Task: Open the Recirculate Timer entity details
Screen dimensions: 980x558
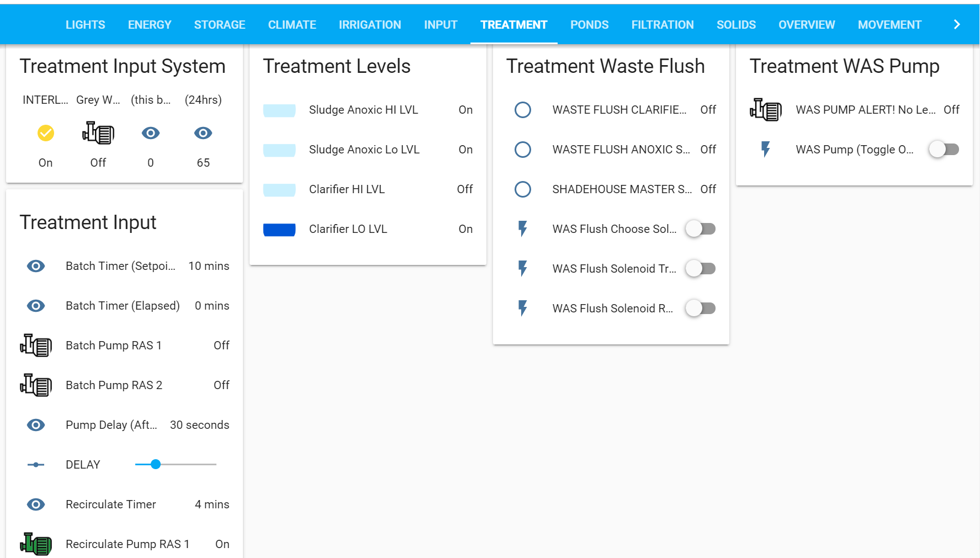Action: [x=111, y=504]
